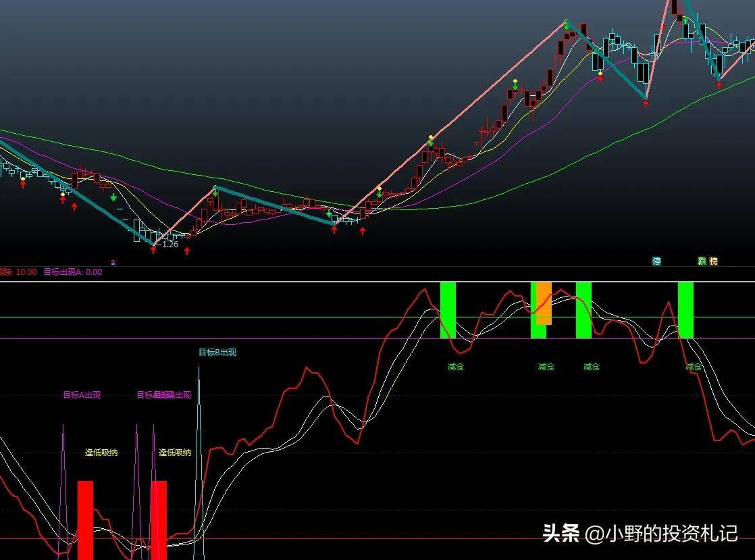
Task: Select the second red buy-signal bar
Action: click(x=159, y=520)
